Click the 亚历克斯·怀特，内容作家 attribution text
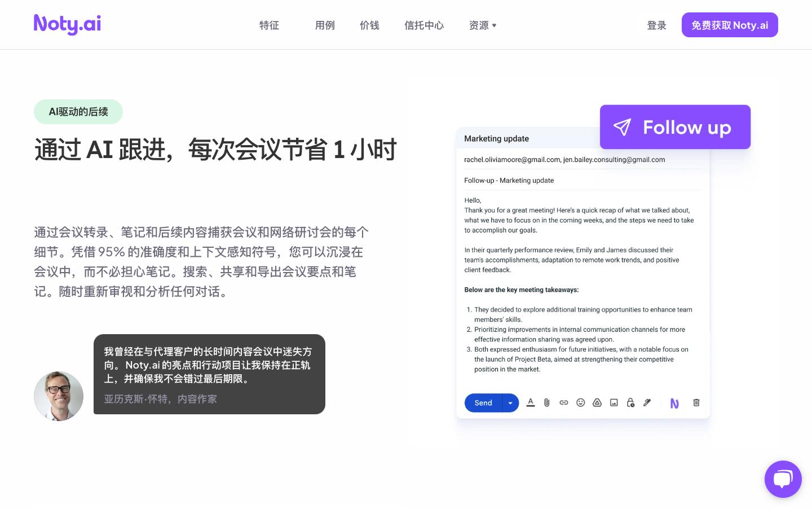 pyautogui.click(x=160, y=399)
